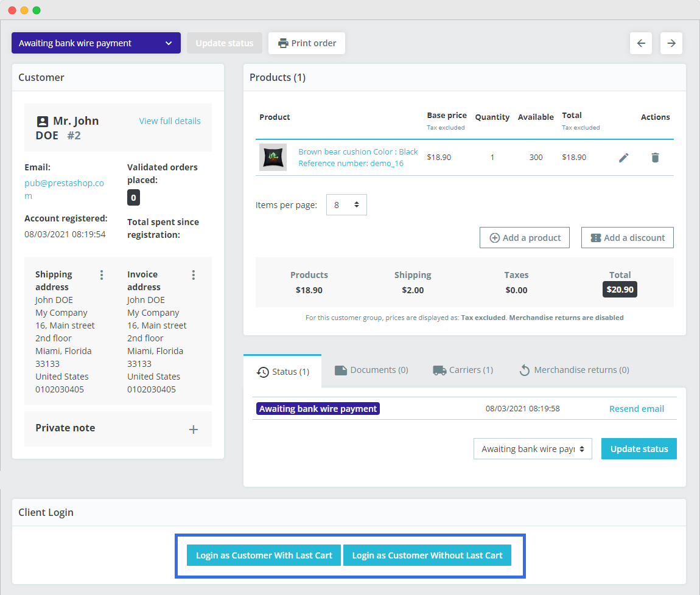Click the View full details link
This screenshot has height=595, width=700.
pyautogui.click(x=170, y=121)
